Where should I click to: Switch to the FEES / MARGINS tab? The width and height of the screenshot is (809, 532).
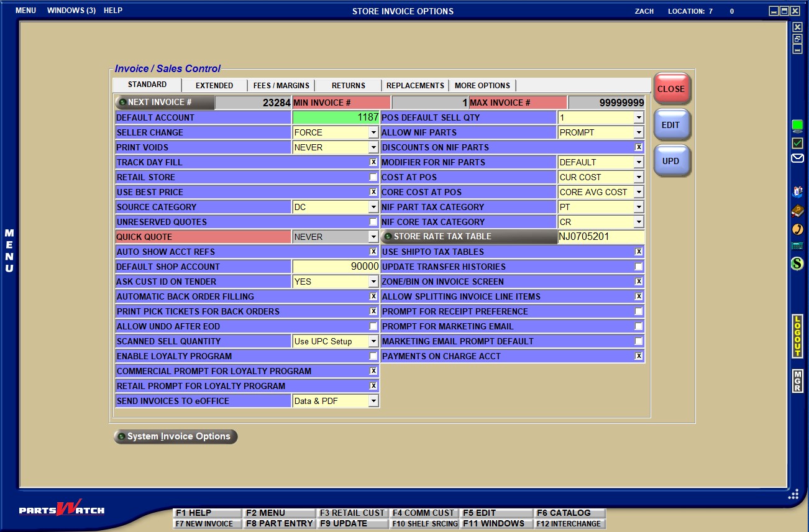point(281,86)
